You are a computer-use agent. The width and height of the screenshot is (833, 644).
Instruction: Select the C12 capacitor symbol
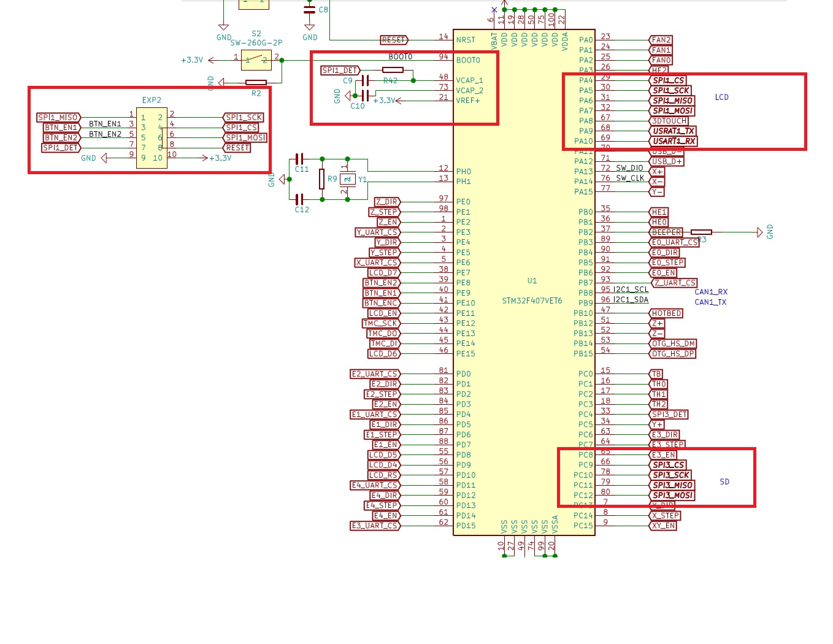click(299, 199)
